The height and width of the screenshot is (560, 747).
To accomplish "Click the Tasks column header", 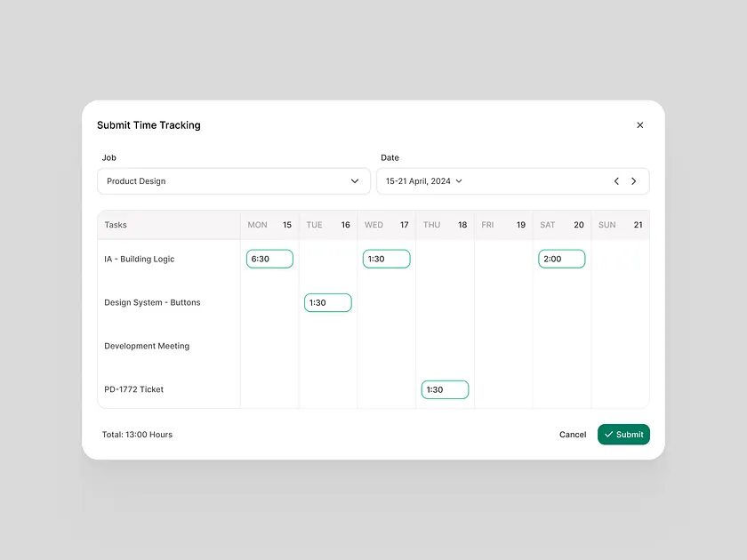I will [x=116, y=225].
